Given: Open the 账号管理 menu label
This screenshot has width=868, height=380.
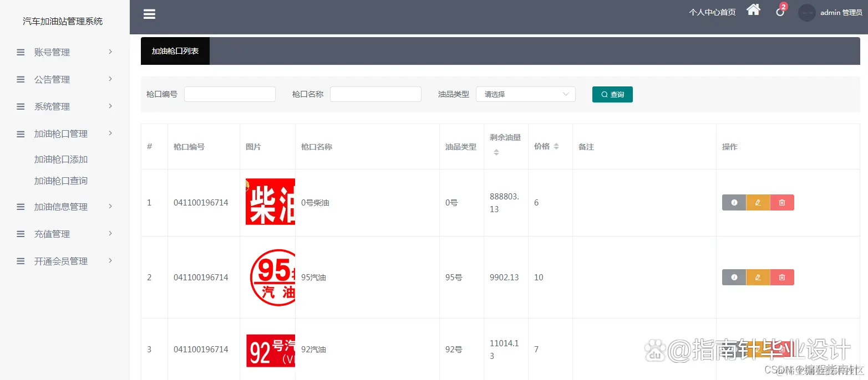Looking at the screenshot, I should coord(52,52).
